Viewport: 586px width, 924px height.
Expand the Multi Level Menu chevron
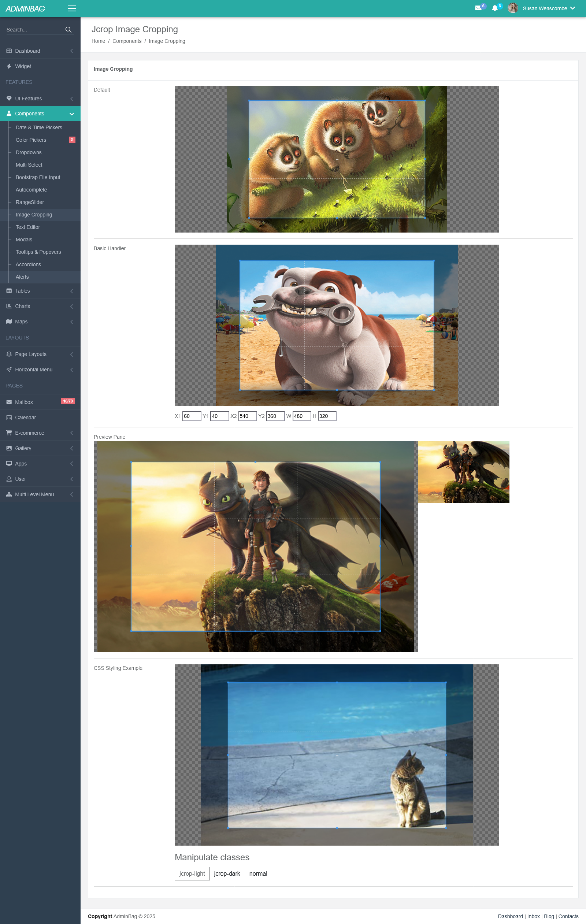(72, 495)
